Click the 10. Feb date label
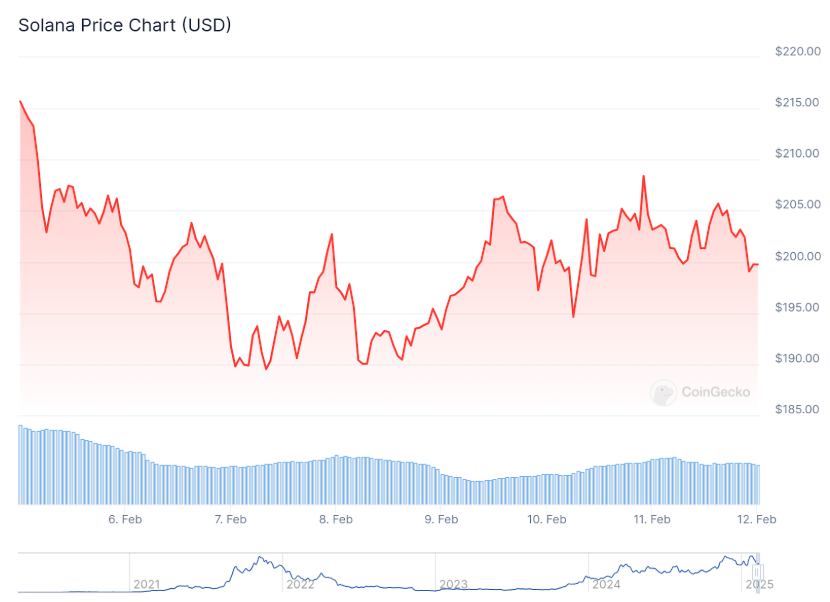Image resolution: width=830 pixels, height=602 pixels. 546,519
